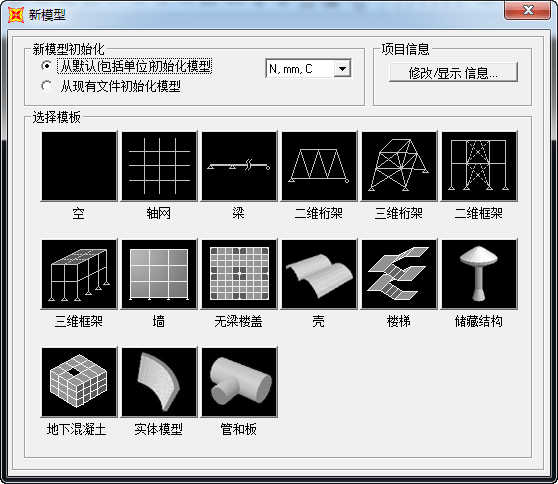This screenshot has height=484, width=558.
Task: Close the 新模型 dialog window
Action: point(527,11)
